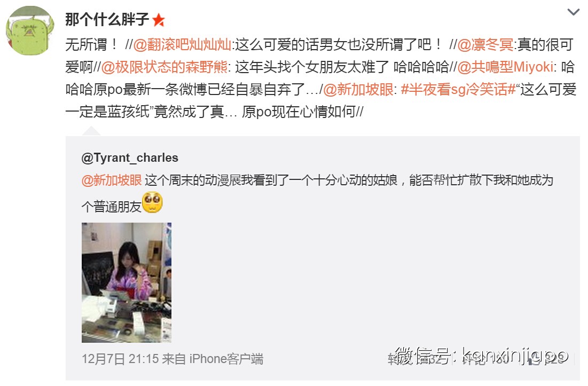This screenshot has width=588, height=386.
Task: Open hashtag #半夜看sg冷笑话#
Action: coord(458,90)
